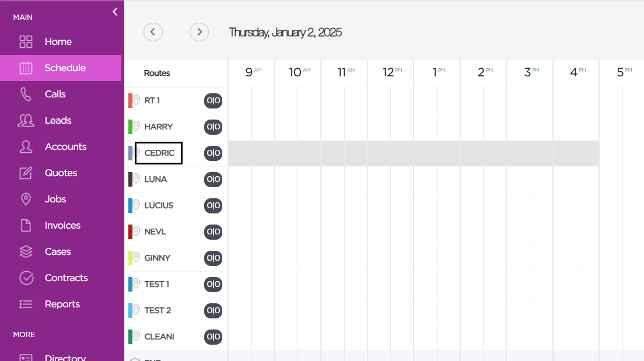Click the Invoices document icon
This screenshot has width=644, height=361.
click(x=26, y=225)
